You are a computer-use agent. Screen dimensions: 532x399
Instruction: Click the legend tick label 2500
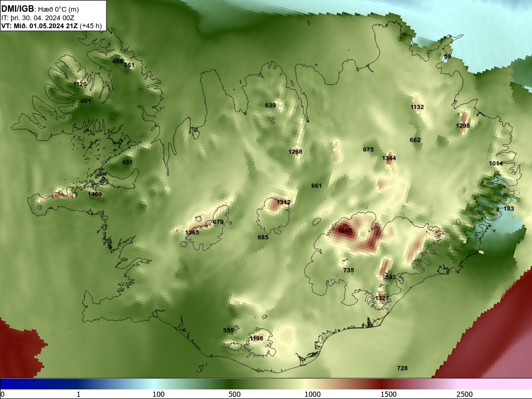(464, 394)
